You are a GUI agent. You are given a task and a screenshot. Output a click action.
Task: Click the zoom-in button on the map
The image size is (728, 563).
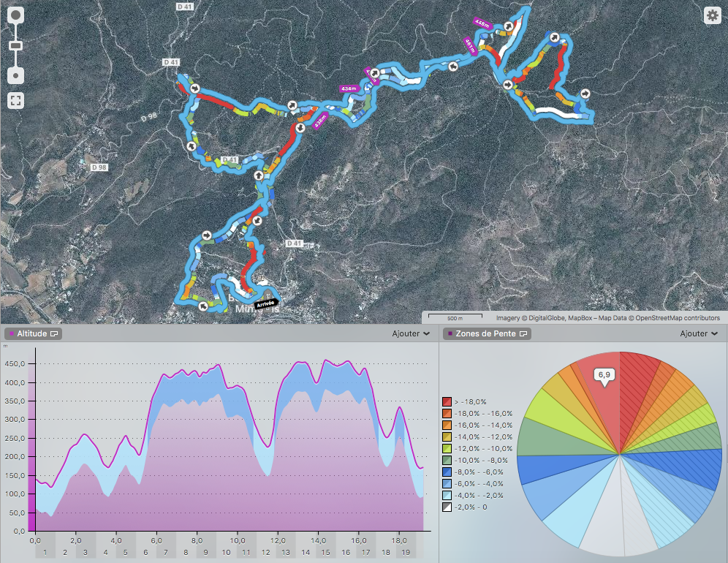[16, 15]
